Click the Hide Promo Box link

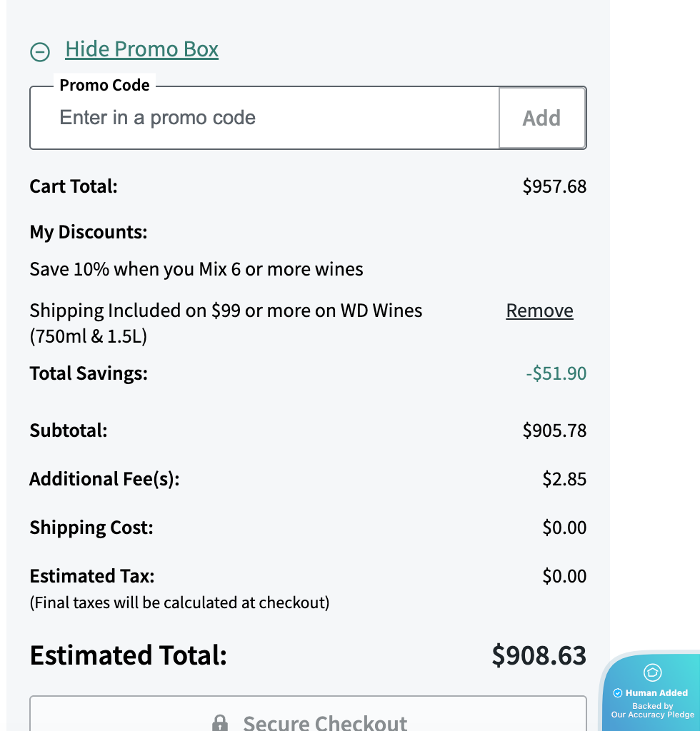click(141, 49)
